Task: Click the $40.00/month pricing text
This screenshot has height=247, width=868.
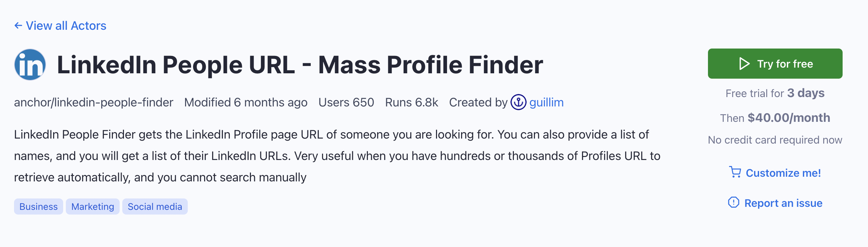Action: click(x=775, y=118)
